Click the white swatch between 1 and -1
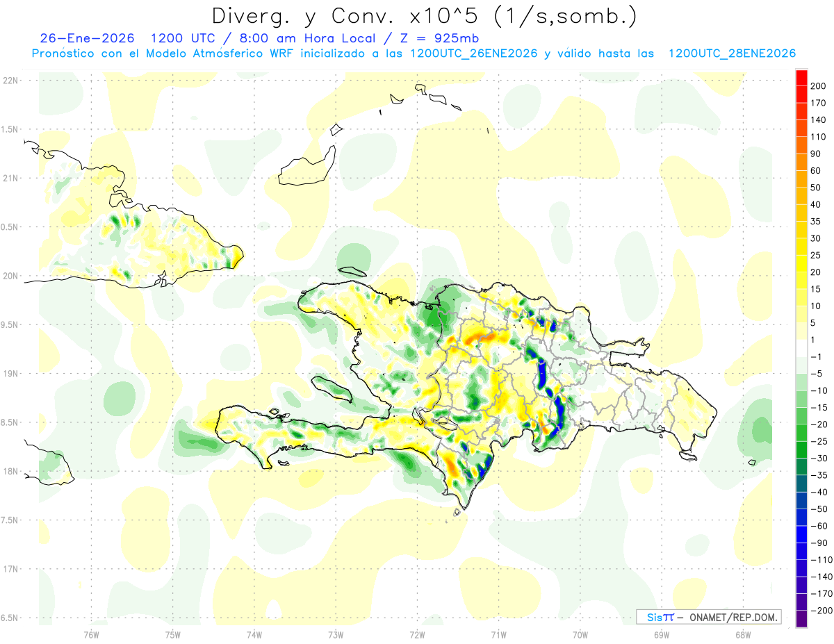The image size is (834, 644). point(801,348)
